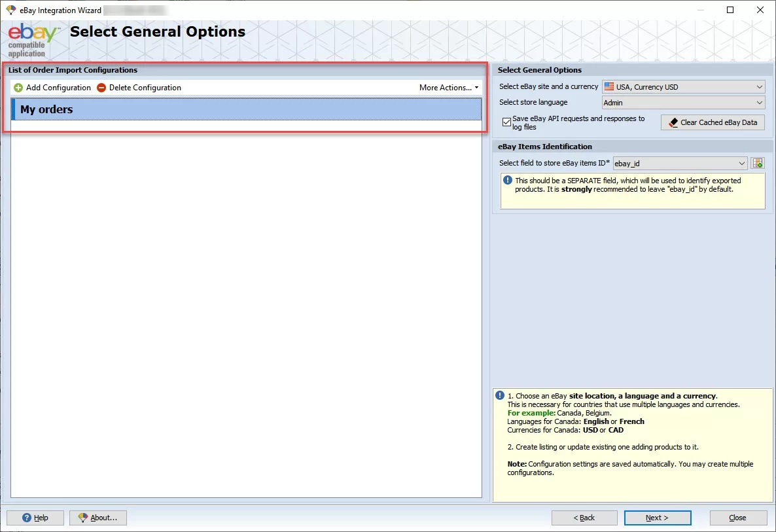Screen dimensions: 776x532
Task: Click Delete Configuration
Action: click(139, 88)
